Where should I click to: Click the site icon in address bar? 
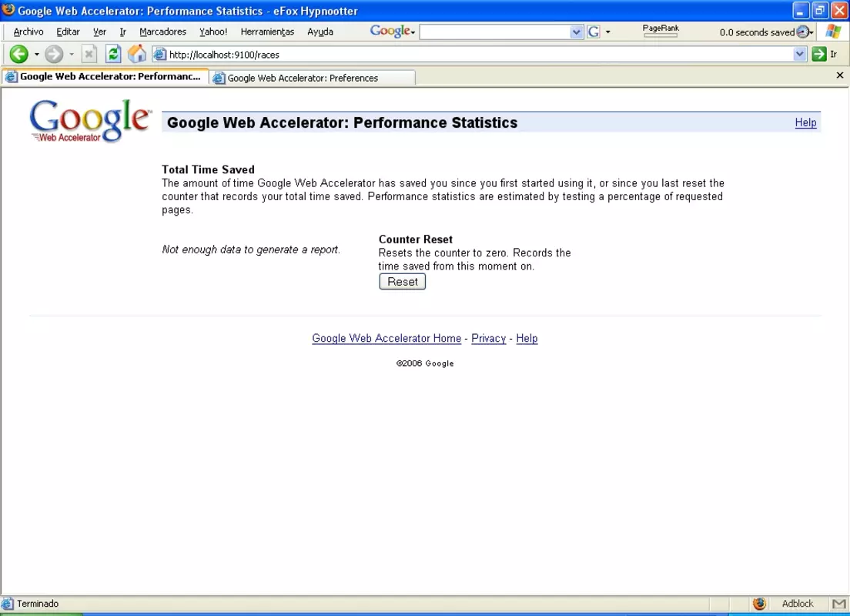point(159,54)
